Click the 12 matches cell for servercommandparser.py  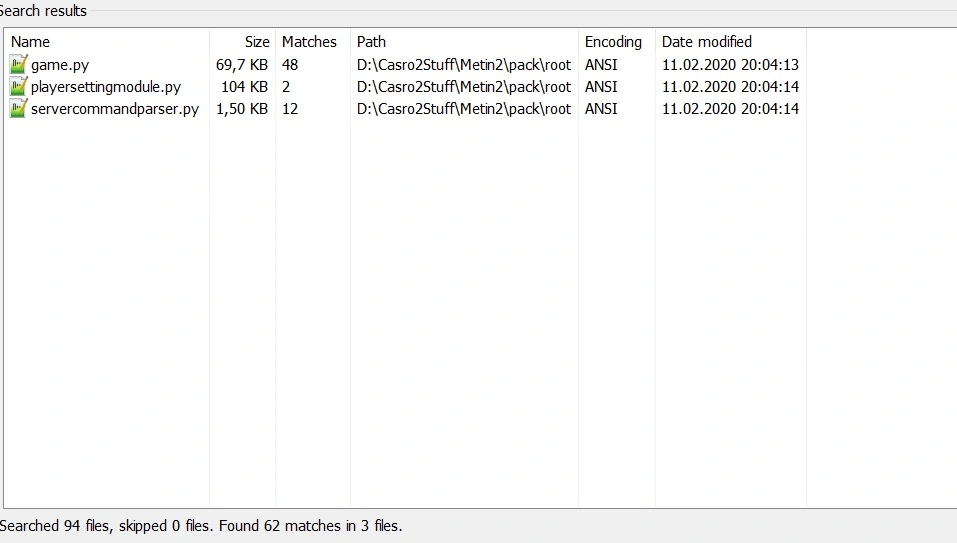point(290,109)
